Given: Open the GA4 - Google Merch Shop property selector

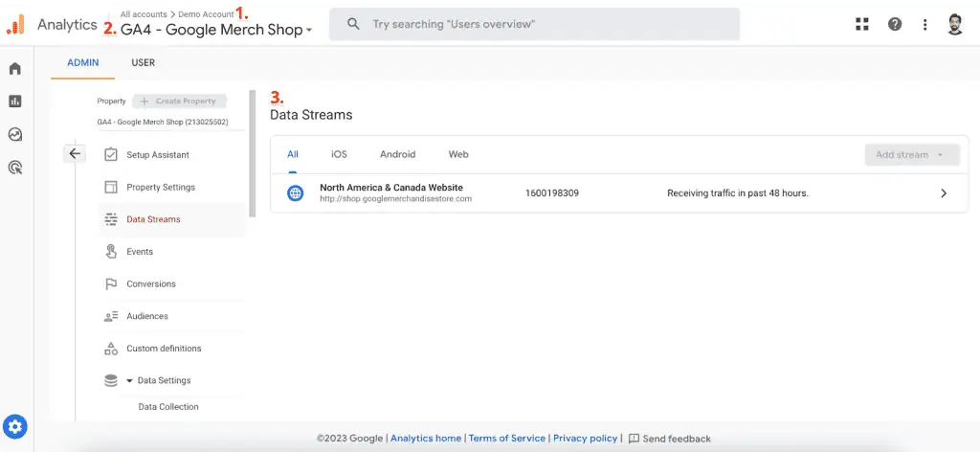Looking at the screenshot, I should [x=216, y=30].
